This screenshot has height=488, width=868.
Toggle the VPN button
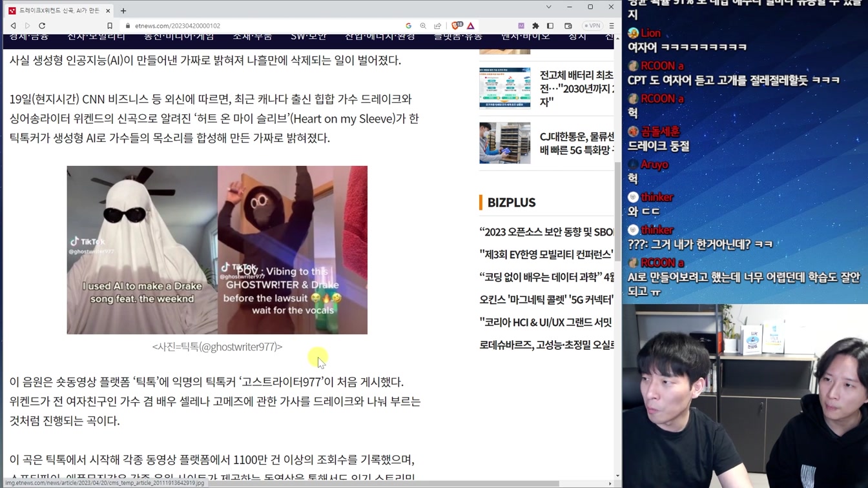pyautogui.click(x=592, y=26)
